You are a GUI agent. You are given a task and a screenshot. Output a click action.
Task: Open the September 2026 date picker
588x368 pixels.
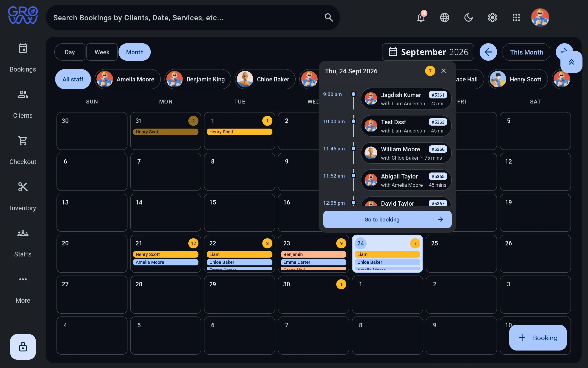click(x=428, y=52)
